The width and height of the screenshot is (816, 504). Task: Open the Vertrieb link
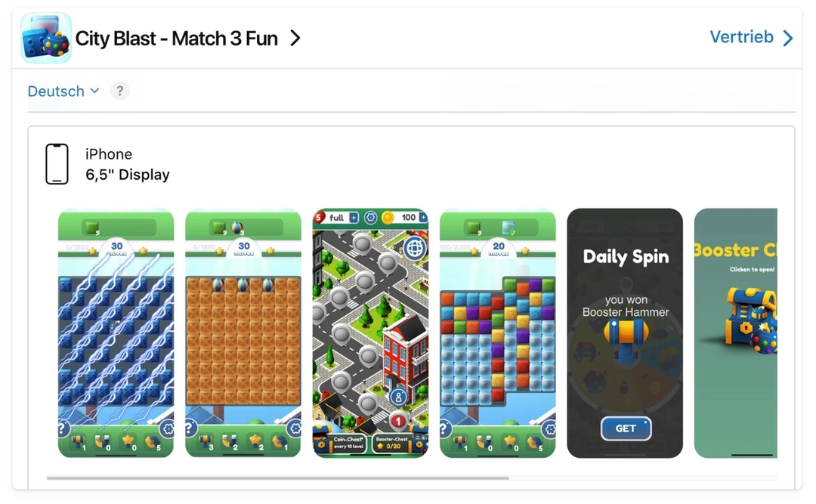tap(752, 38)
